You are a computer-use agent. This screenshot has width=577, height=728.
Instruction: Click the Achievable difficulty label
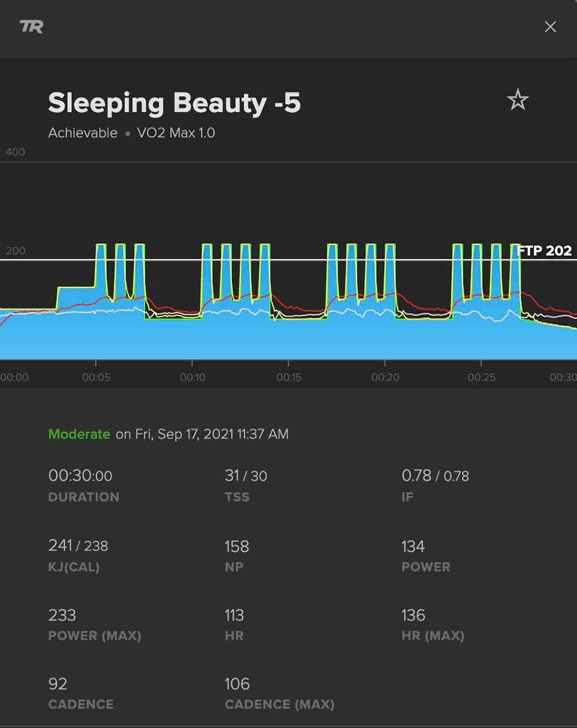83,133
